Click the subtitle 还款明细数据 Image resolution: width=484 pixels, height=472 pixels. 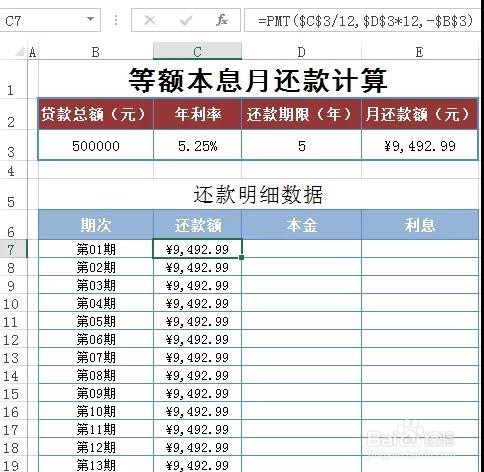(x=258, y=195)
